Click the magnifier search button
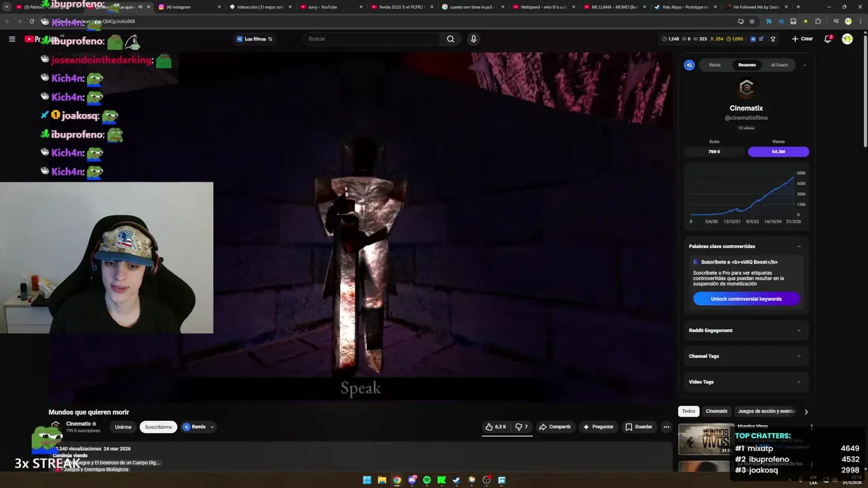 [x=450, y=39]
